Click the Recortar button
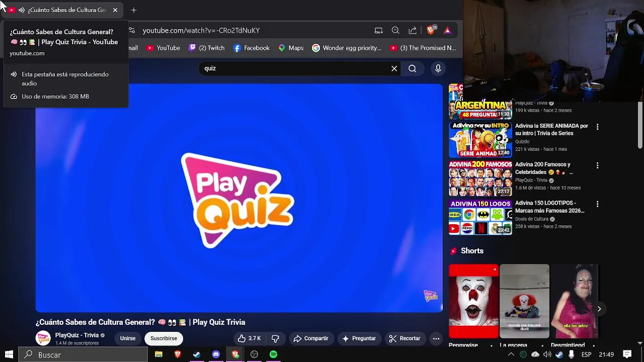This screenshot has height=362, width=644. click(405, 338)
